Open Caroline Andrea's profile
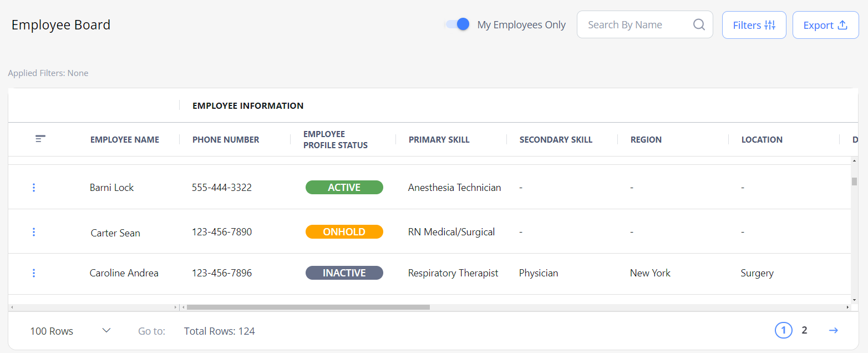The width and height of the screenshot is (868, 353). (124, 273)
